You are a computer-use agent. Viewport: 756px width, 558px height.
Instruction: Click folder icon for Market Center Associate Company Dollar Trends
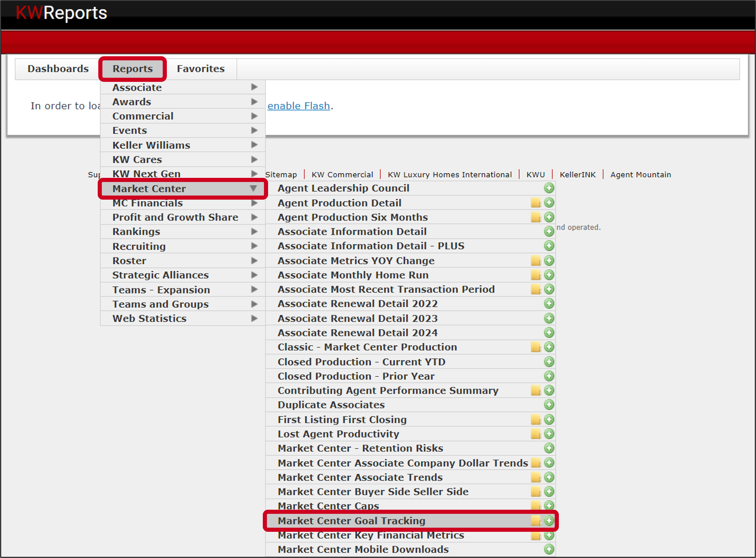[x=536, y=463]
